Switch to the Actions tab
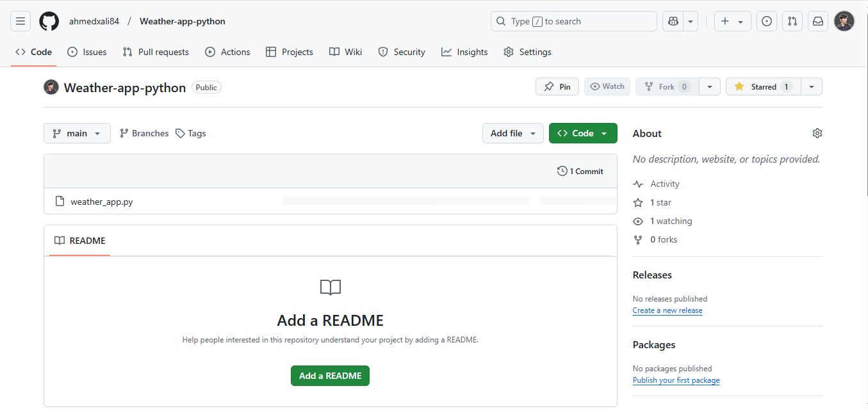 (227, 52)
